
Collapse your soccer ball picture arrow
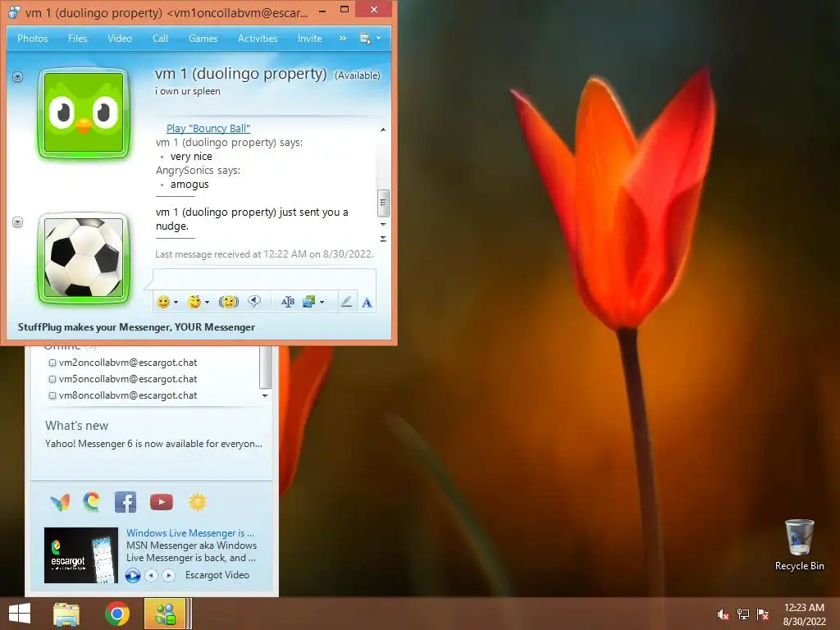click(x=18, y=221)
